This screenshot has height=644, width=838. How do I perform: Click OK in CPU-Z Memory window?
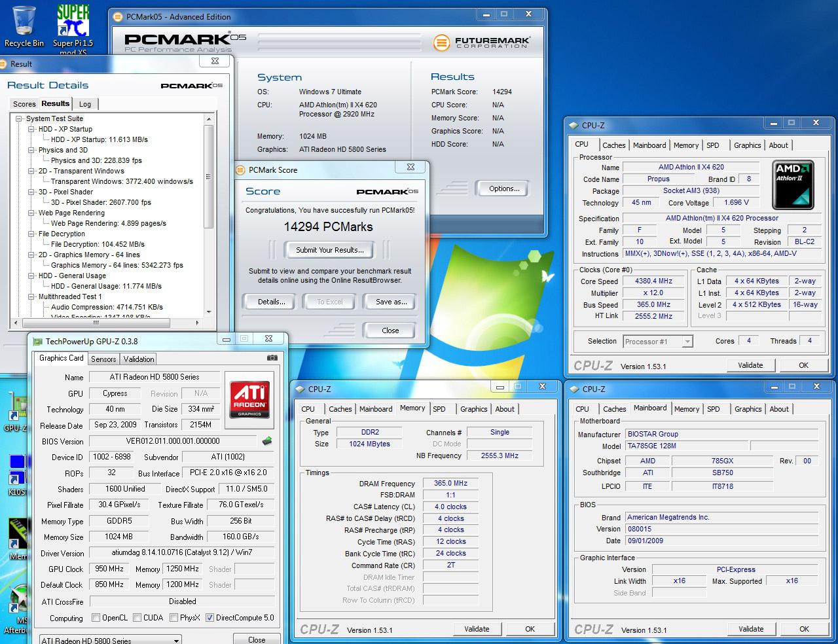[530, 629]
